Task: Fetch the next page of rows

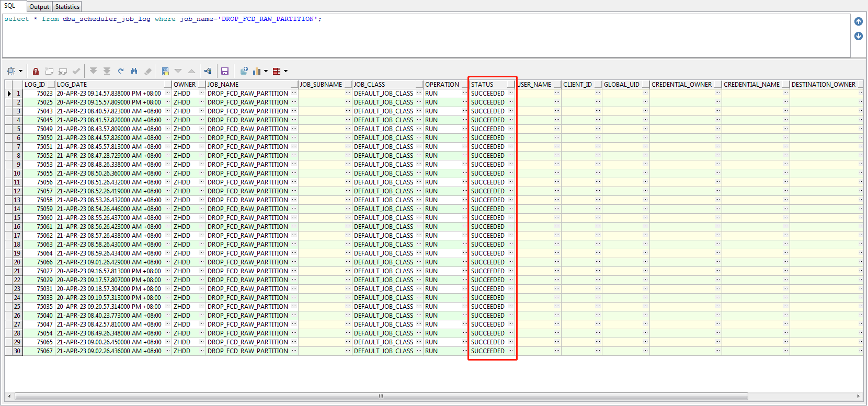Action: point(93,71)
